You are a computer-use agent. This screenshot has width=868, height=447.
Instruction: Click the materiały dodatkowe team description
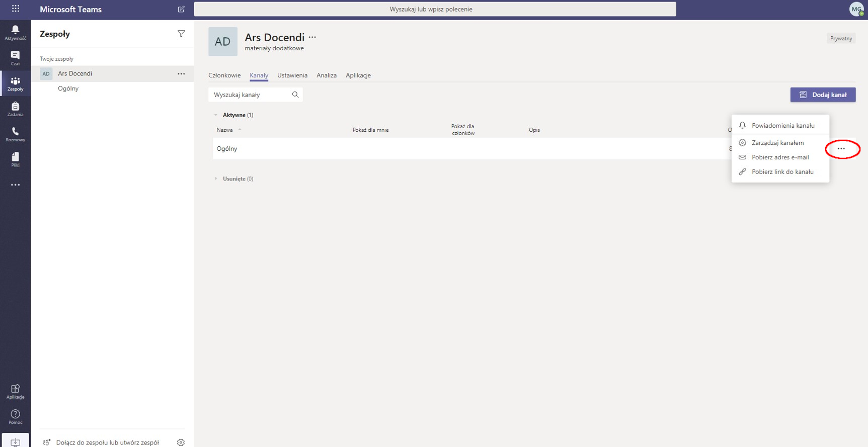click(274, 48)
